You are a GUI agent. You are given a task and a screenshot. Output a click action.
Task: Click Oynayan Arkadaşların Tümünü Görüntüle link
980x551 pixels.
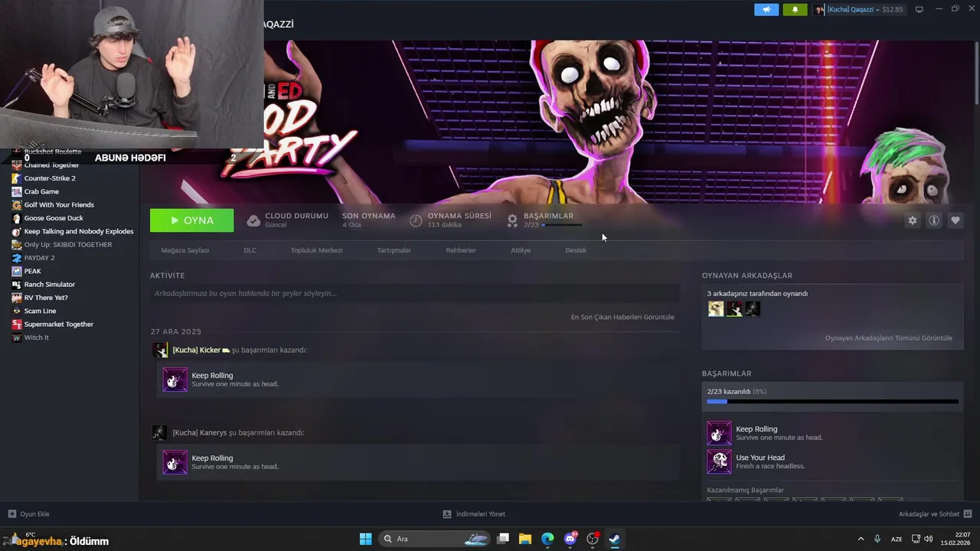point(889,338)
